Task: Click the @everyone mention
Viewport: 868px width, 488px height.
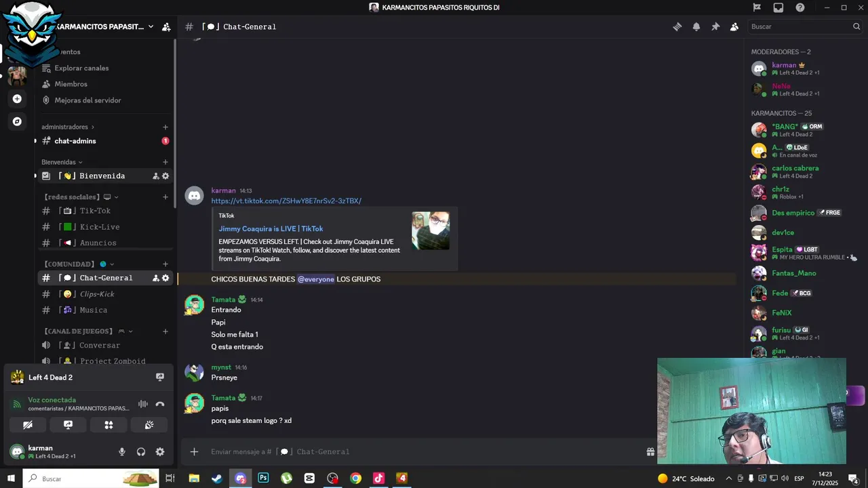Action: [x=316, y=279]
